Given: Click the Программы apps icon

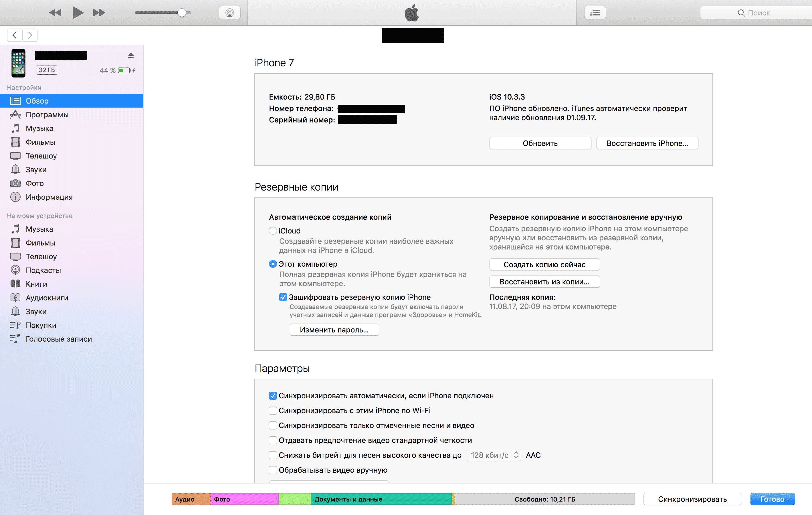Looking at the screenshot, I should (x=15, y=115).
